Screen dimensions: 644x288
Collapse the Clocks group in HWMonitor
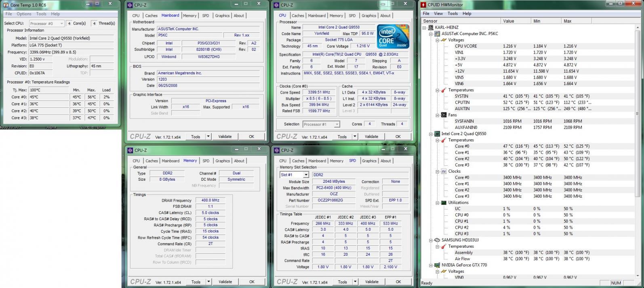point(438,171)
